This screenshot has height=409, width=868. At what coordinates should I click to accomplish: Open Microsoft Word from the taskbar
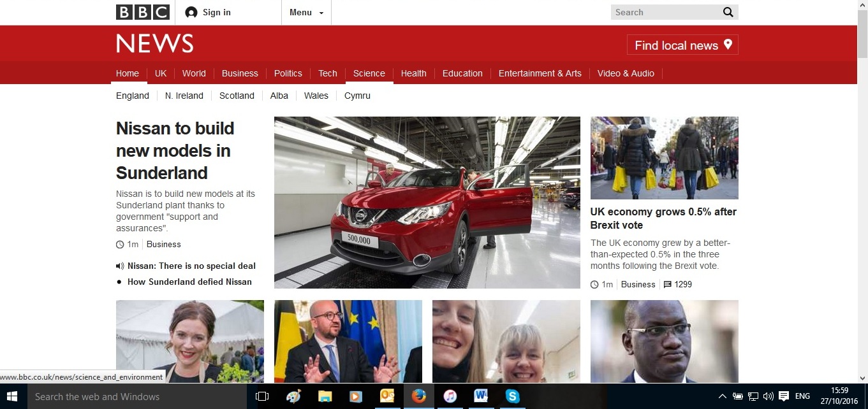click(x=481, y=396)
